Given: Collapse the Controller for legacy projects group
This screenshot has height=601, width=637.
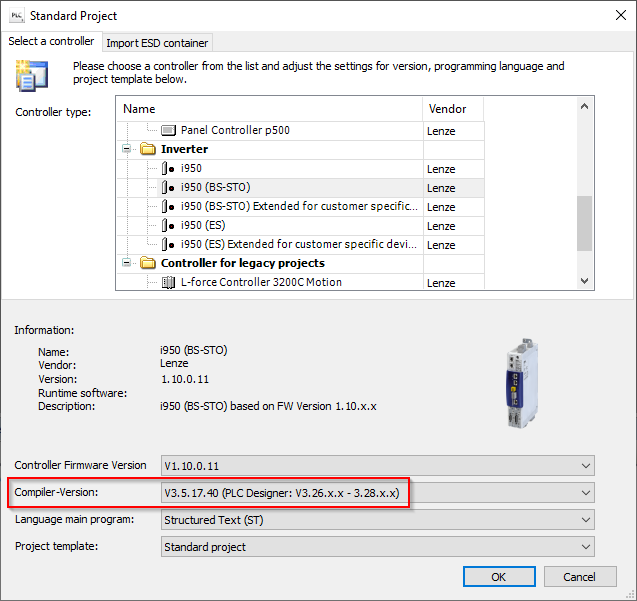Looking at the screenshot, I should 126,263.
